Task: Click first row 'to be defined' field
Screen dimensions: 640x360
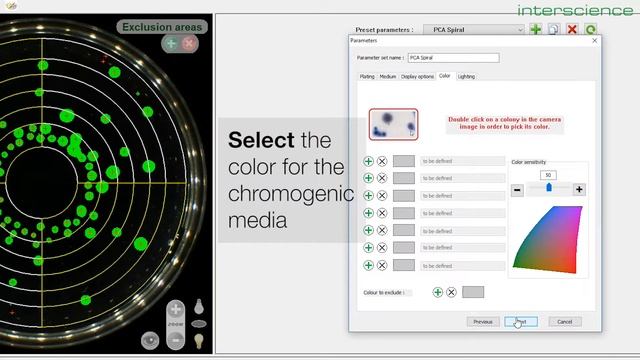Action: tap(462, 161)
